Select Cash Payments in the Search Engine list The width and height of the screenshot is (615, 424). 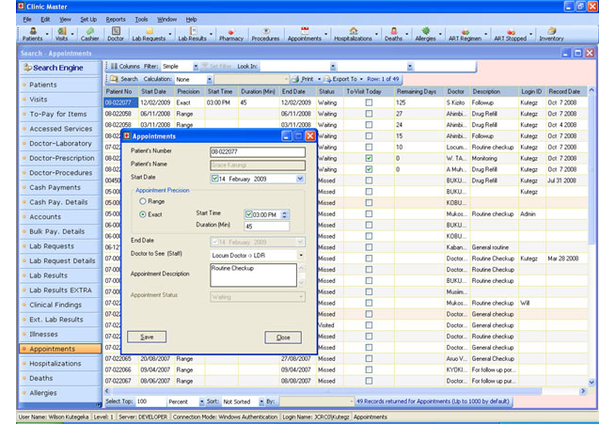[x=55, y=187]
